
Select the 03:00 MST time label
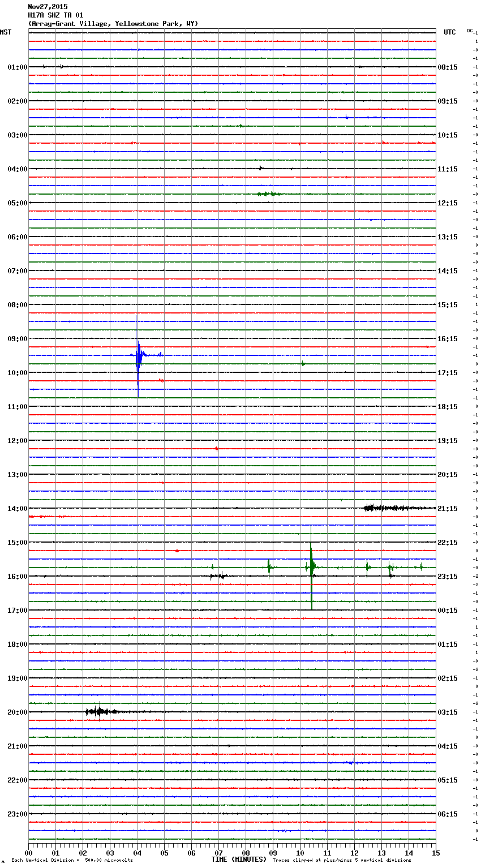tap(17, 135)
